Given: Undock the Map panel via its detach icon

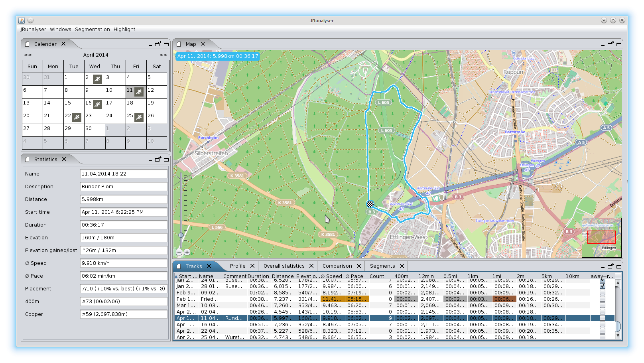Looking at the screenshot, I should point(611,44).
